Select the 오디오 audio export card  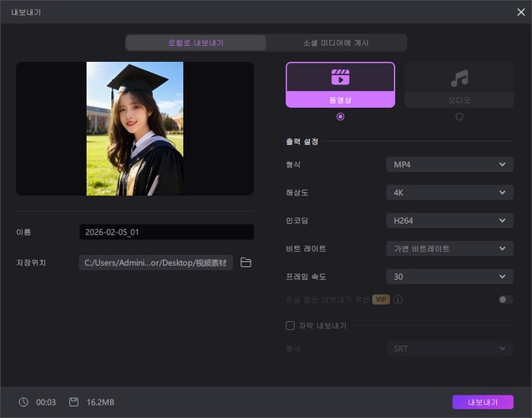[459, 85]
